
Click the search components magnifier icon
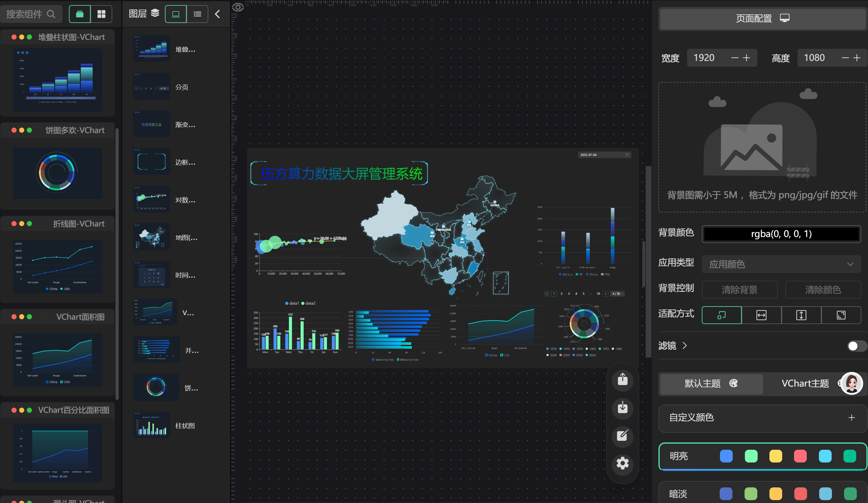(51, 14)
